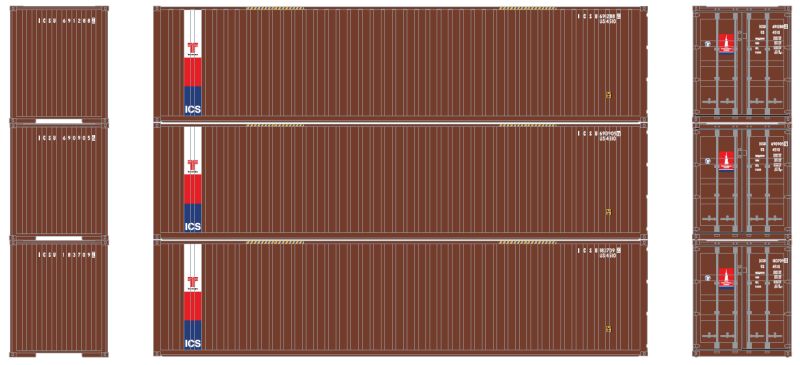Click left yellow hazard stripe on top container
The width and height of the screenshot is (800, 365).
275,9
